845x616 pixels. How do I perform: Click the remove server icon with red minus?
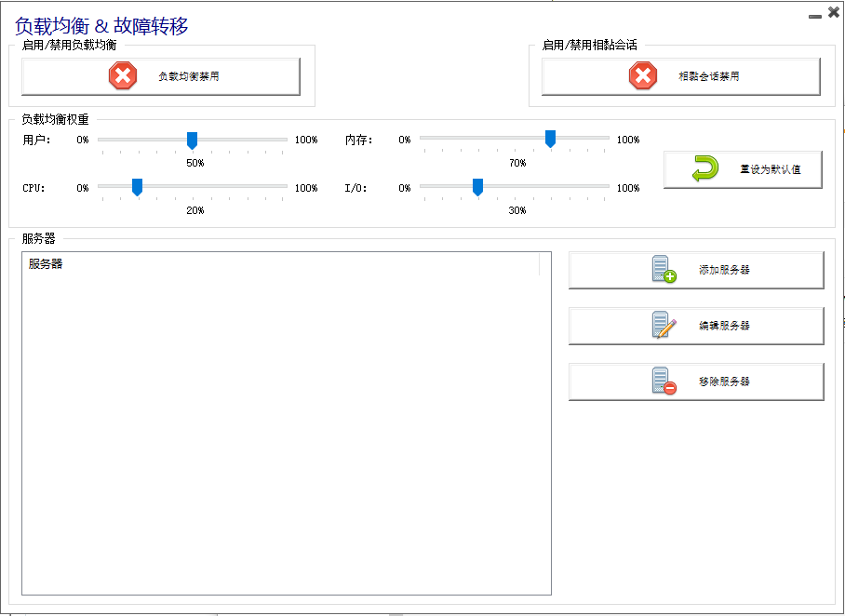click(664, 382)
